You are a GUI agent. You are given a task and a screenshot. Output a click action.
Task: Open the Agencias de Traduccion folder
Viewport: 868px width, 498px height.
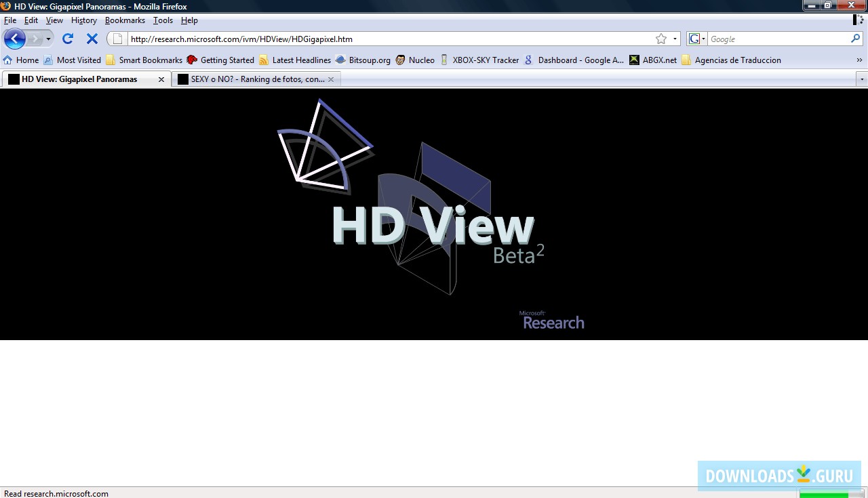pyautogui.click(x=731, y=60)
